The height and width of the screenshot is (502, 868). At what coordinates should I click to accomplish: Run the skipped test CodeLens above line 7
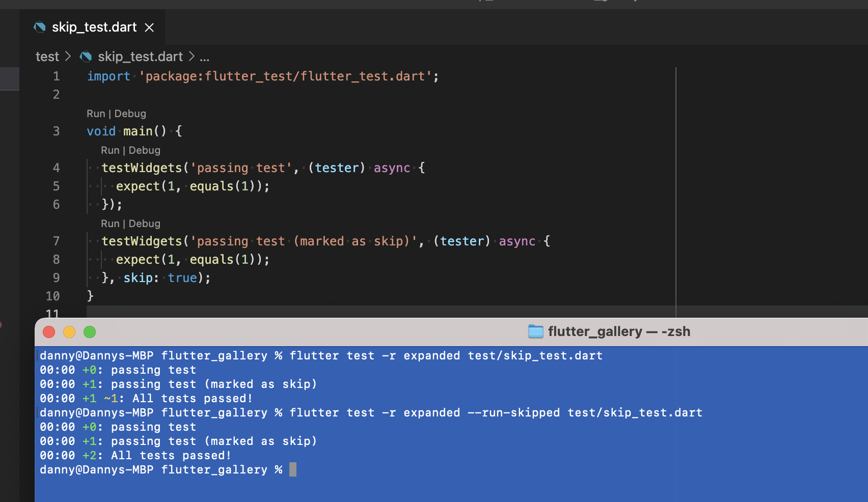tap(110, 224)
